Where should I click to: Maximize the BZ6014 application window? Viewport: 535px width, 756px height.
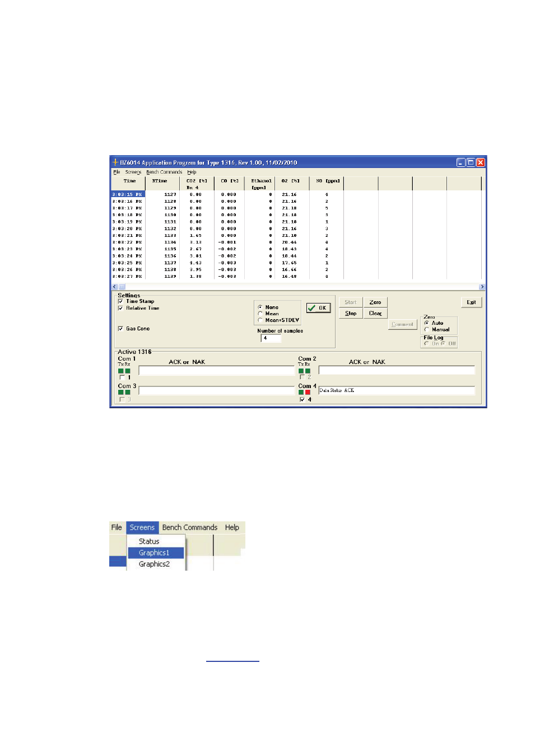[x=471, y=162]
